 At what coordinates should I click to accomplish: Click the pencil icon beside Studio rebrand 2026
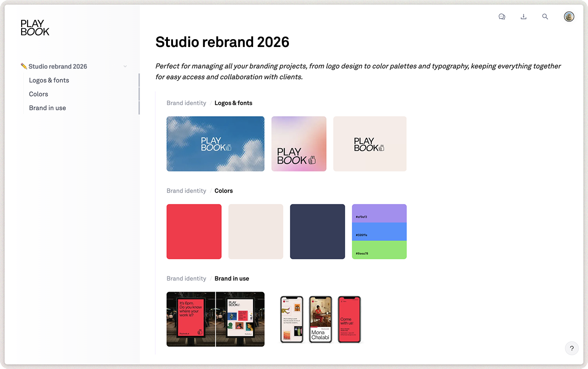click(24, 66)
